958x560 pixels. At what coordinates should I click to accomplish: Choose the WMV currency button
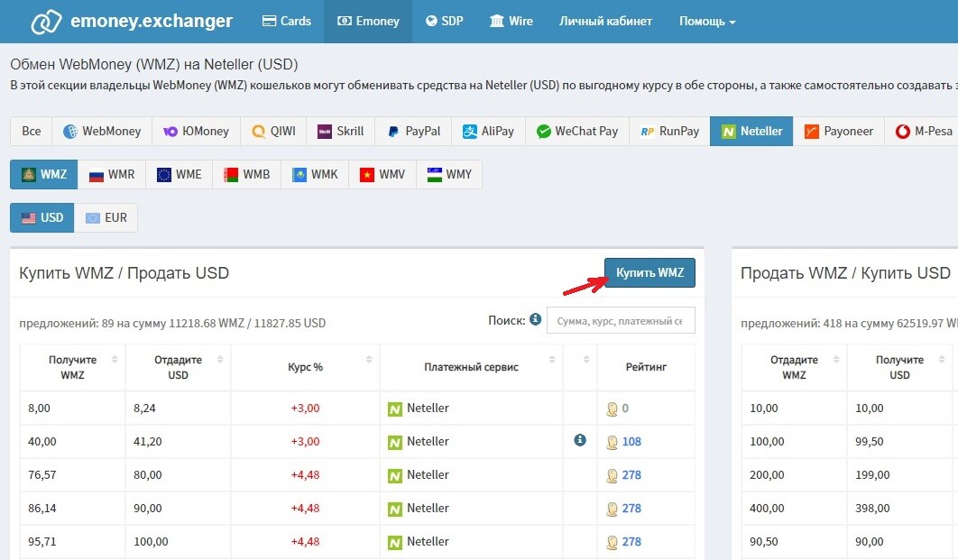coord(382,175)
